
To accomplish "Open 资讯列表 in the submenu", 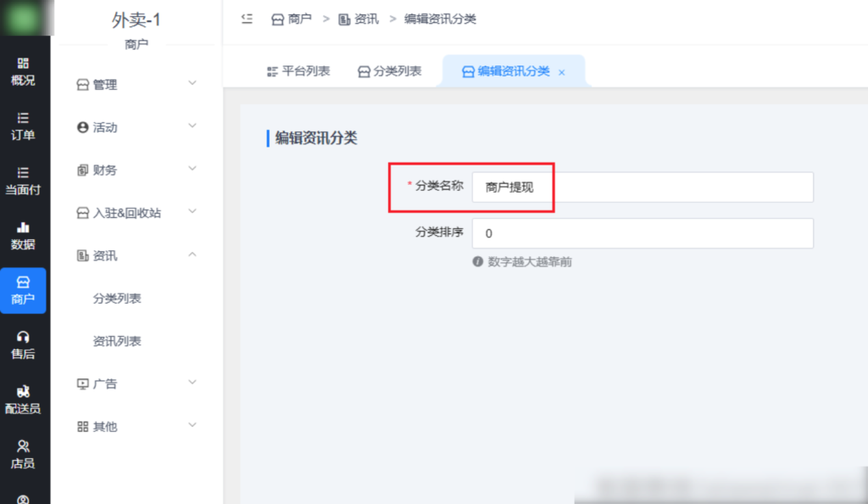I will point(117,341).
